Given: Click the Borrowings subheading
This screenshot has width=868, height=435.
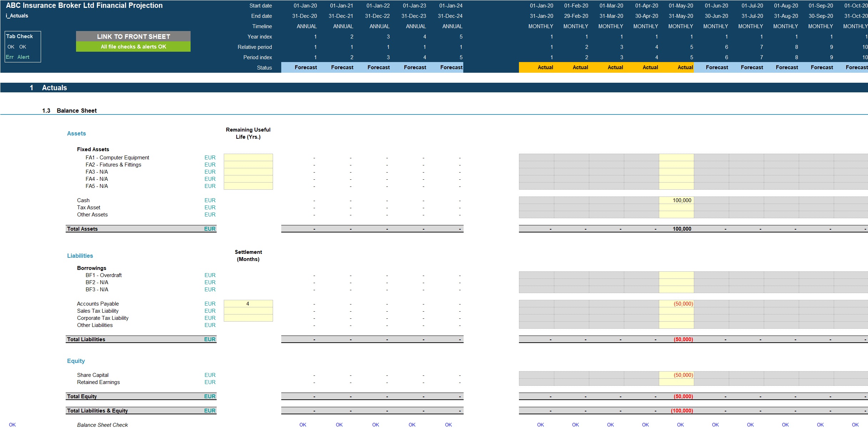Looking at the screenshot, I should click(x=92, y=268).
